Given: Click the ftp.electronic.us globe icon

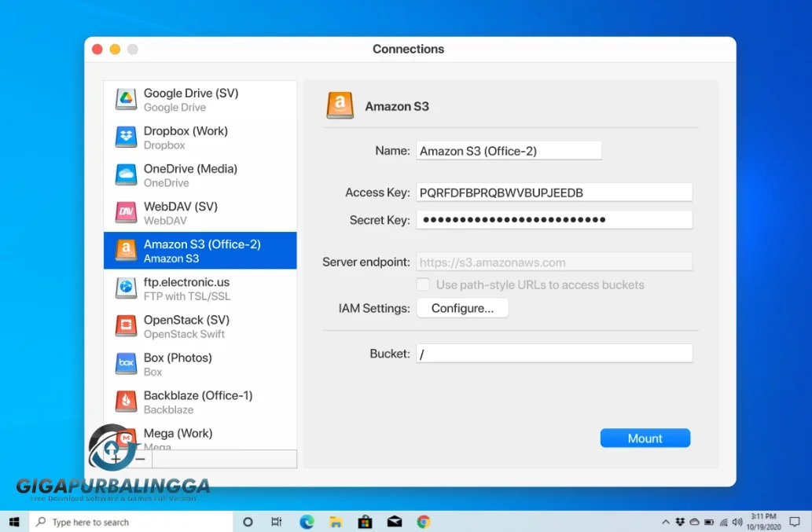Looking at the screenshot, I should click(126, 288).
